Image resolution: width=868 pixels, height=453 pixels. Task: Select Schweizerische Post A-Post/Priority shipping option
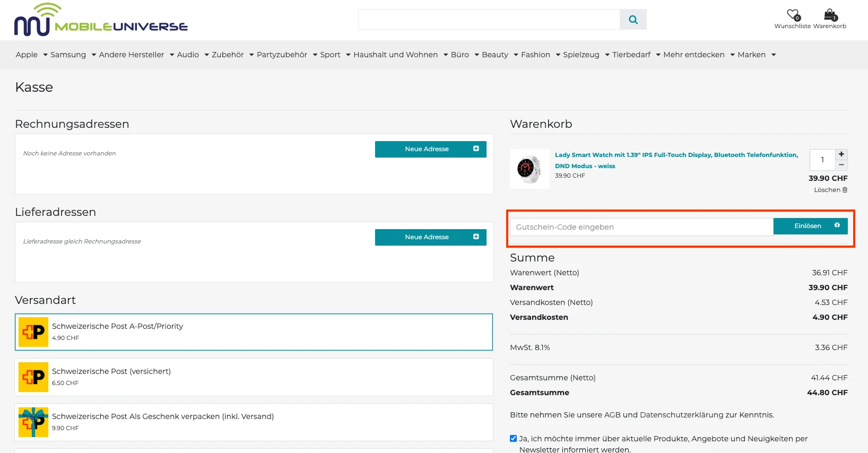pos(254,332)
